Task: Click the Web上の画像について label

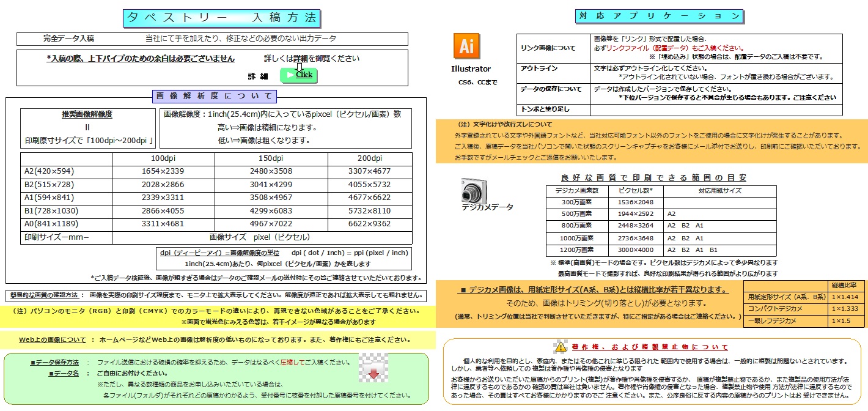Action: click(53, 339)
